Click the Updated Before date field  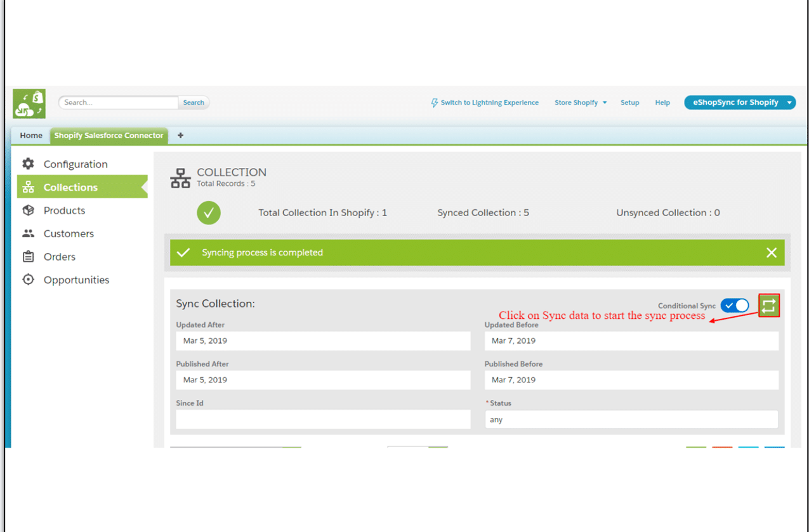click(x=631, y=341)
